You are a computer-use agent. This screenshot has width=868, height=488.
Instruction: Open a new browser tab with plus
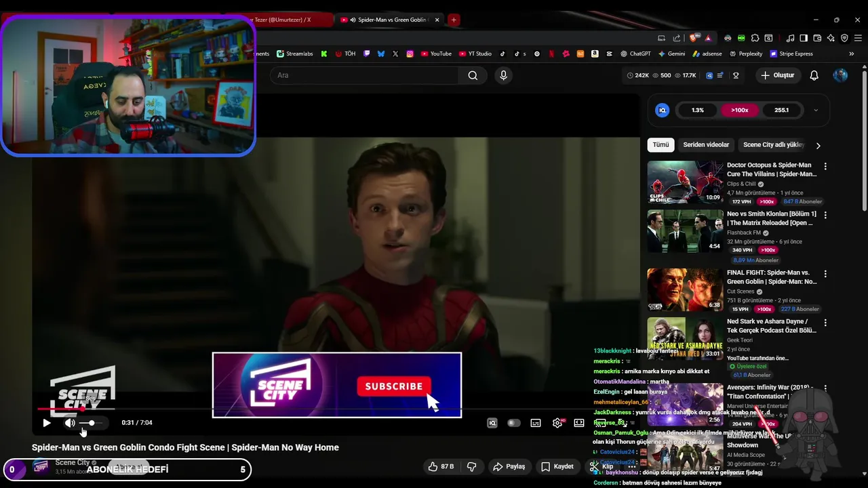click(x=454, y=20)
